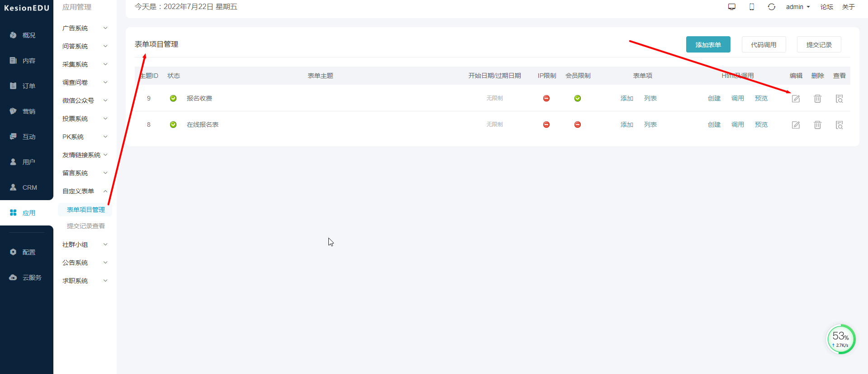Click delete trash icon for 在线报名表 row
Viewport: 868px width, 374px height.
tap(817, 125)
